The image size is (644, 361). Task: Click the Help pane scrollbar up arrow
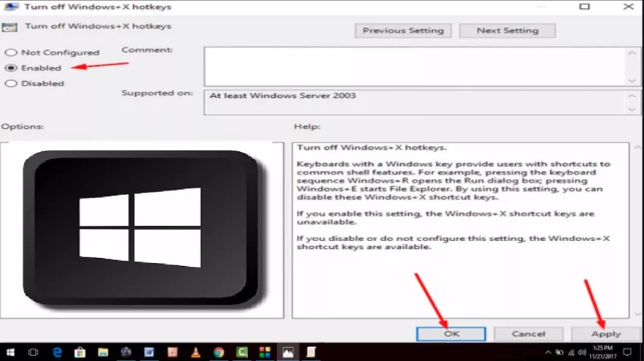[x=637, y=147]
